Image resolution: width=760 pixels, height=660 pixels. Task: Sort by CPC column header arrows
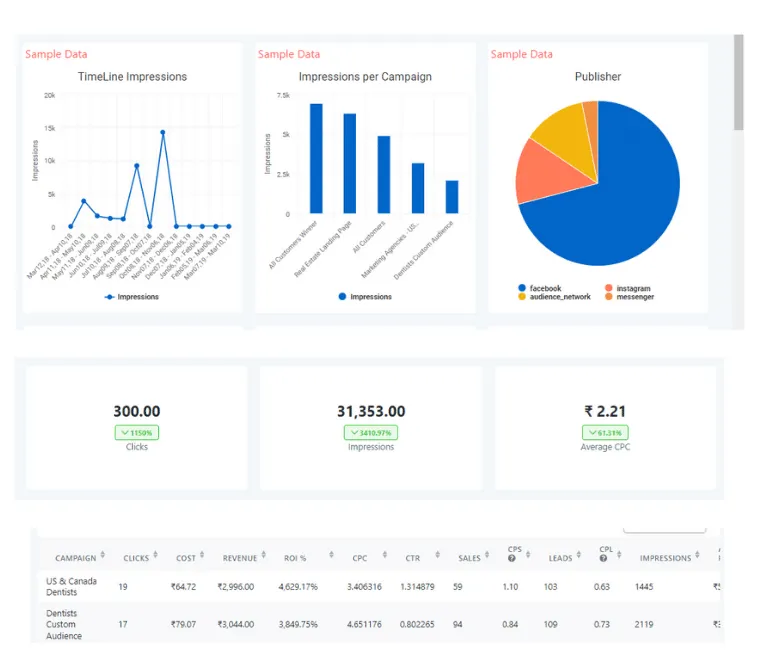384,554
